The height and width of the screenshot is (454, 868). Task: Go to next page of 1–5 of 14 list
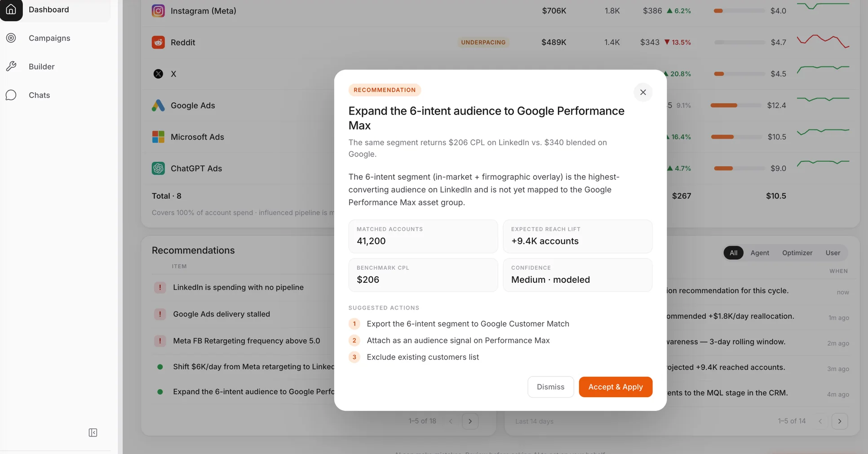click(x=840, y=421)
